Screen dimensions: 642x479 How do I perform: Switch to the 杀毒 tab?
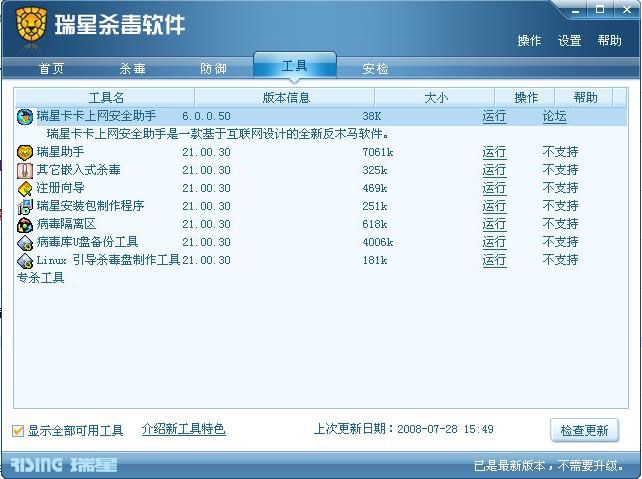(x=133, y=68)
